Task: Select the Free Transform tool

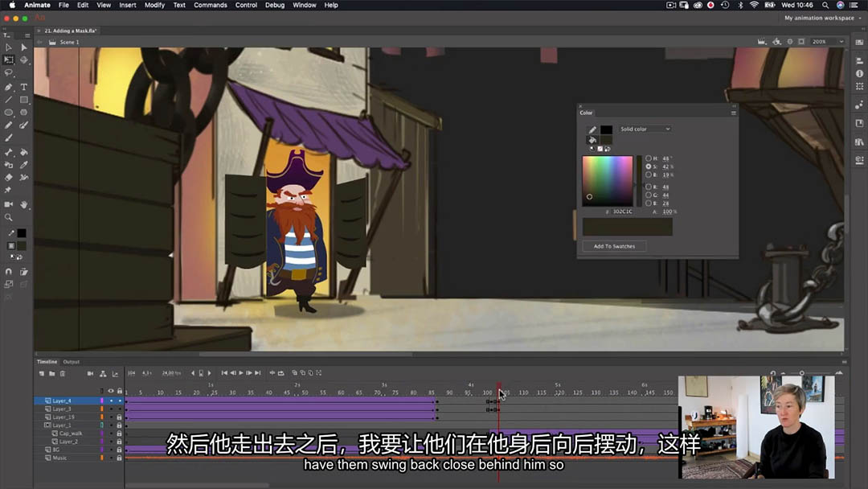Action: point(8,60)
